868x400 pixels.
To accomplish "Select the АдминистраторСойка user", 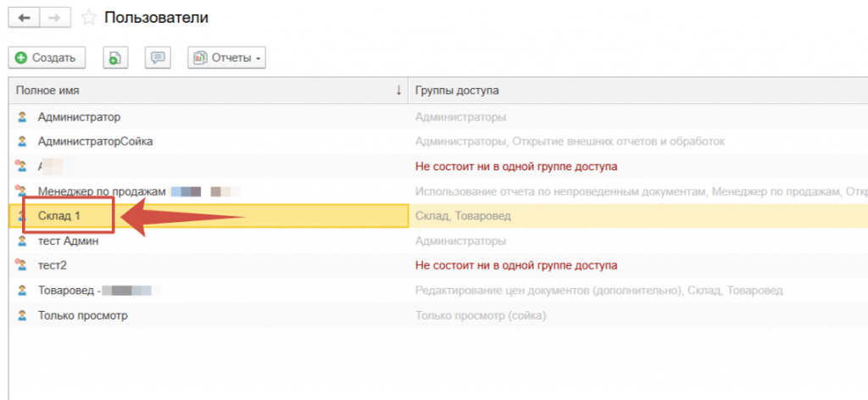I will [x=95, y=142].
